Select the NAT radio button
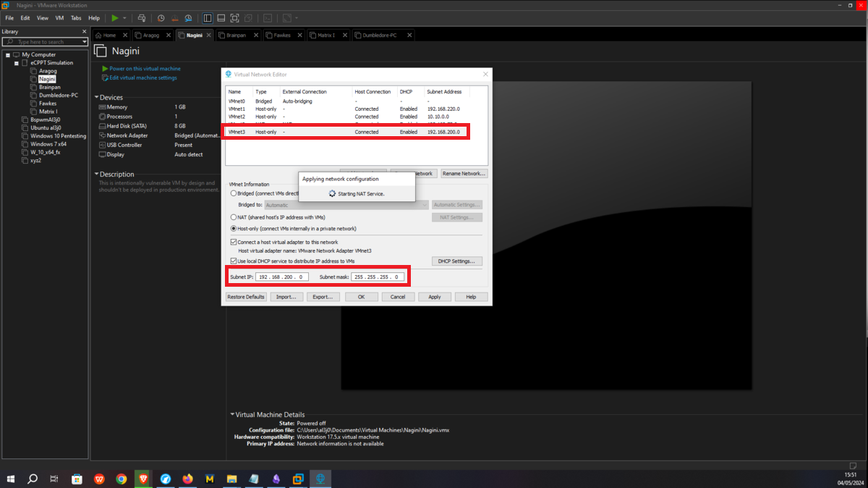The image size is (868, 488). click(x=234, y=217)
